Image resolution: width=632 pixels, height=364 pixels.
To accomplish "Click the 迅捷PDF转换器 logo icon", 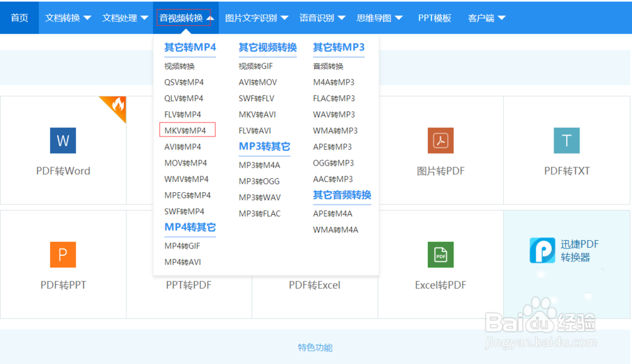I will coord(542,250).
